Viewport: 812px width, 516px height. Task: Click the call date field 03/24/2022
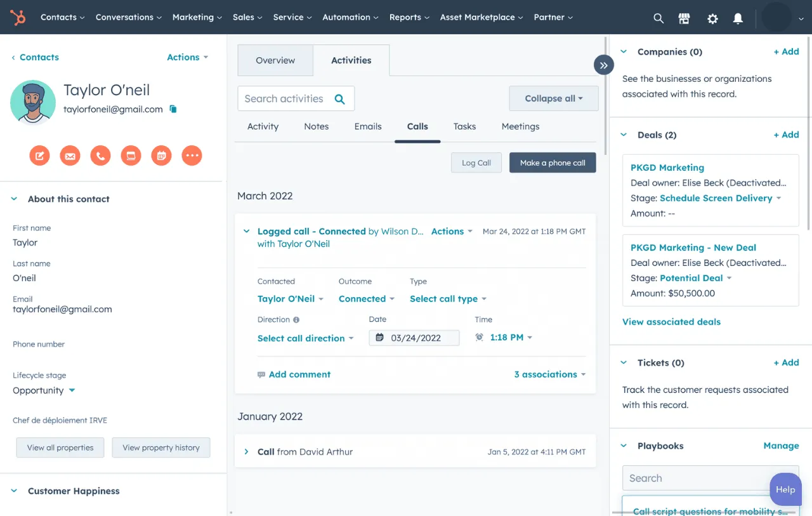414,338
